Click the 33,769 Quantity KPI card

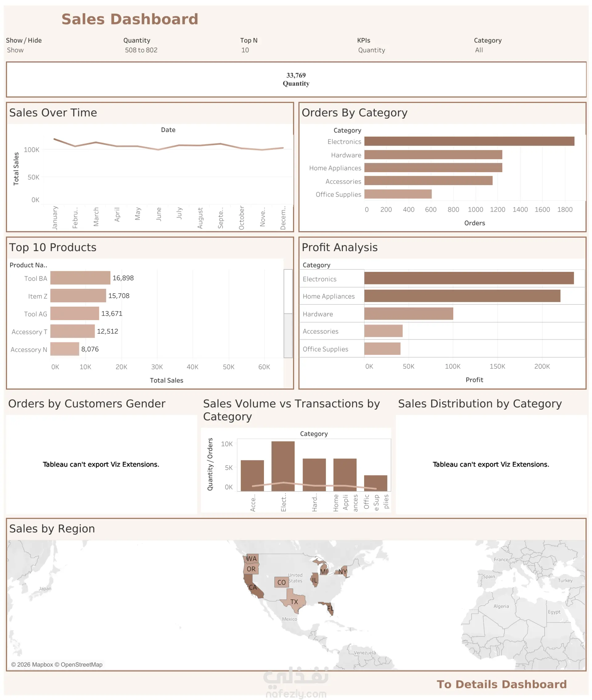point(296,79)
